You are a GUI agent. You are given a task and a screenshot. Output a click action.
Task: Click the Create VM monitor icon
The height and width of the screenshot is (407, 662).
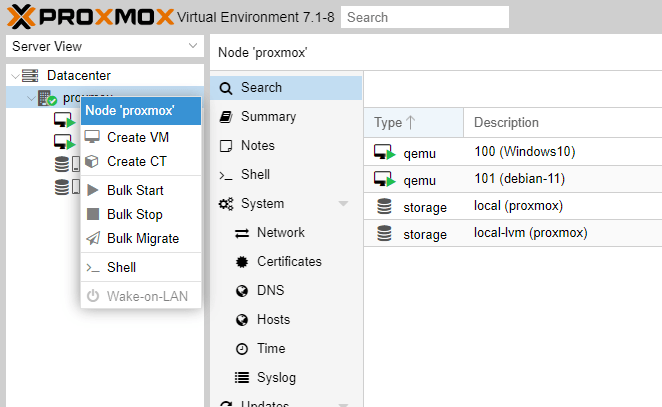[93, 137]
